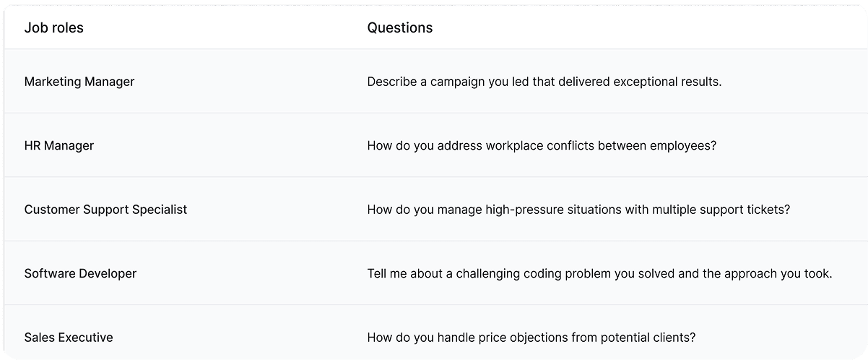Click the Job roles column header

click(x=54, y=28)
